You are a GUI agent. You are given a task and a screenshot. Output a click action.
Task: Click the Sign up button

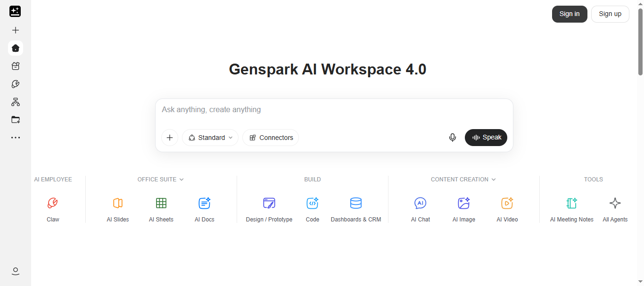(610, 14)
